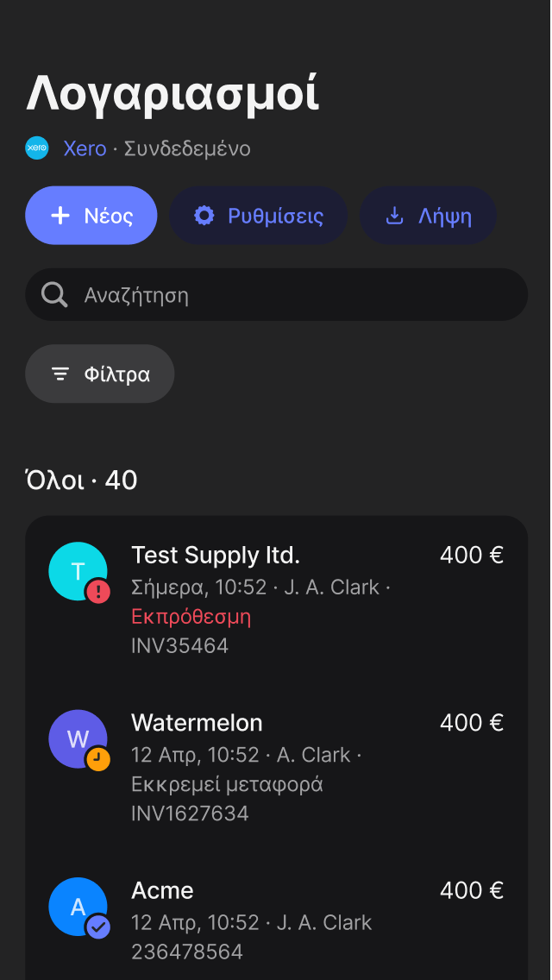Download bills via Λήψη button
552x980 pixels.
[x=428, y=216]
